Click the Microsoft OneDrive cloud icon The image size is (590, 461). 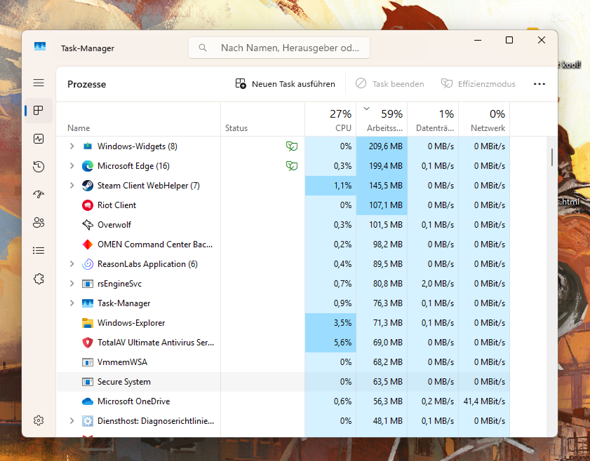click(87, 401)
